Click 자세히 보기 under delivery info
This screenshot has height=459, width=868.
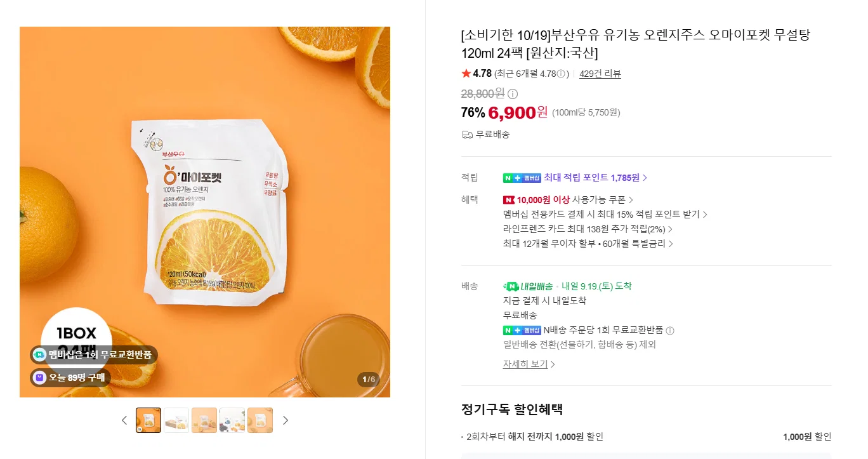point(529,364)
